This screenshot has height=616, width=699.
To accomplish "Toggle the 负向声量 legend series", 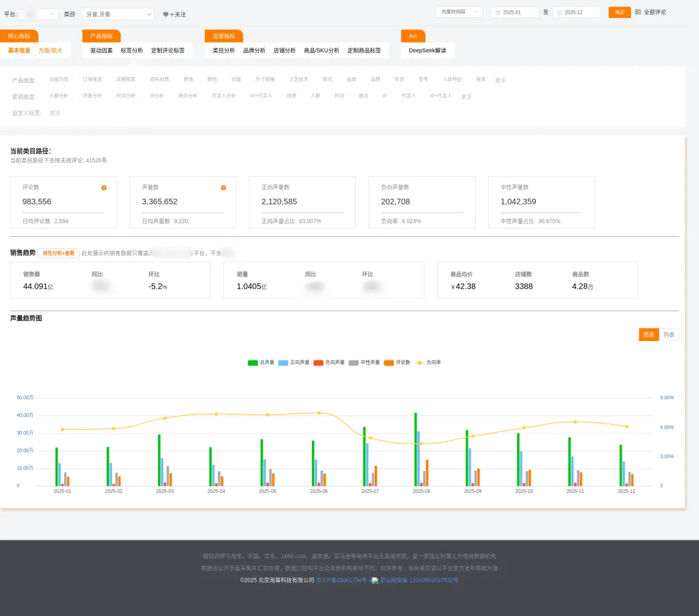I will point(329,362).
